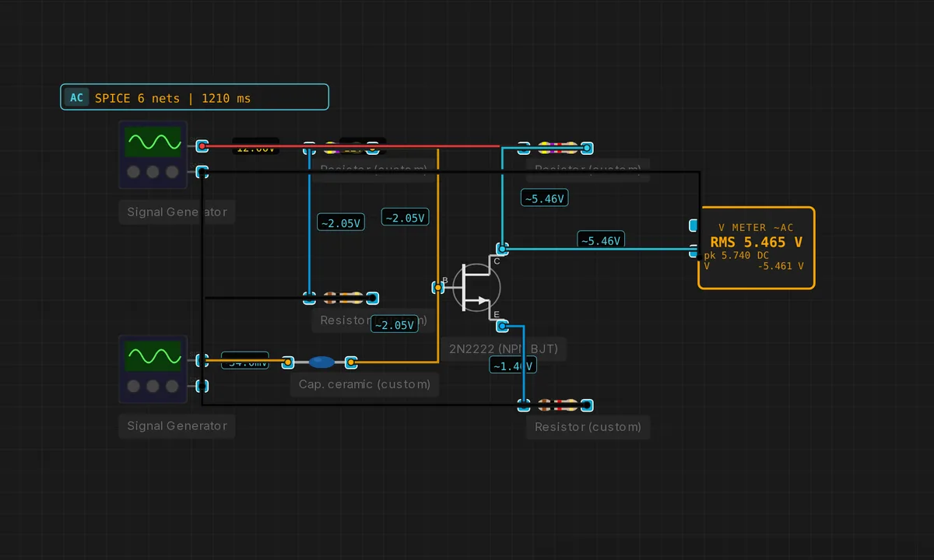
Task: Click the collector resistor's pin on the blue wire
Action: point(524,148)
